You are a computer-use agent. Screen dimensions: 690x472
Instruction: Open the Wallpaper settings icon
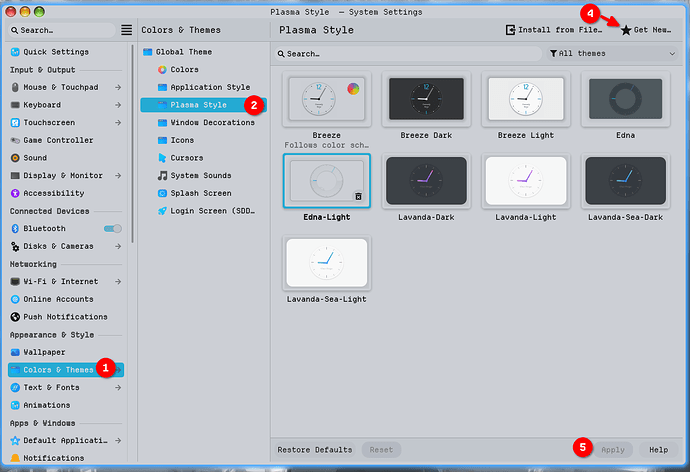pos(15,352)
